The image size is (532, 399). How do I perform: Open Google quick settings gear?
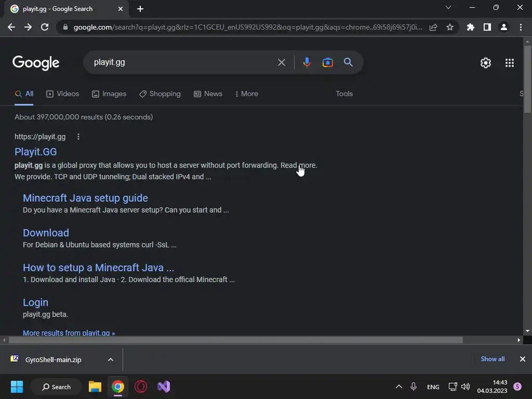(x=486, y=63)
